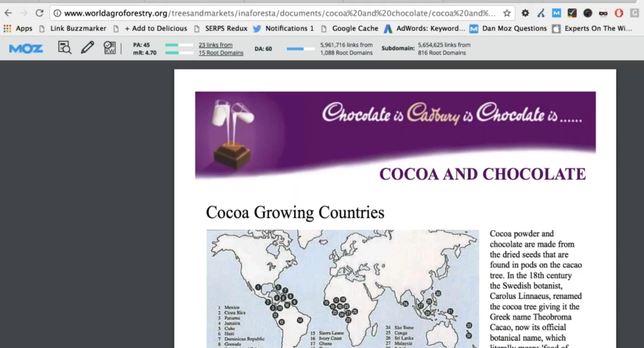Screen dimensions: 644x348
Task: Open Google Cache bookmark
Action: pos(349,29)
